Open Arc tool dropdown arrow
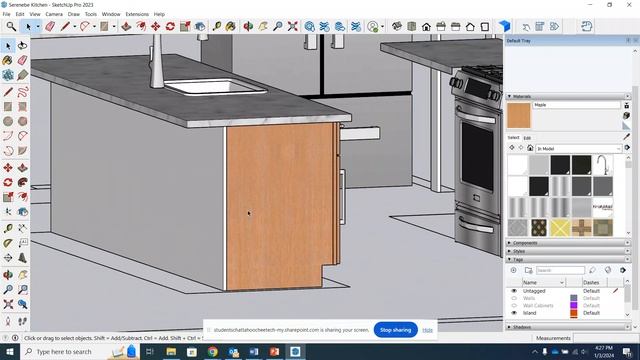 94,27
